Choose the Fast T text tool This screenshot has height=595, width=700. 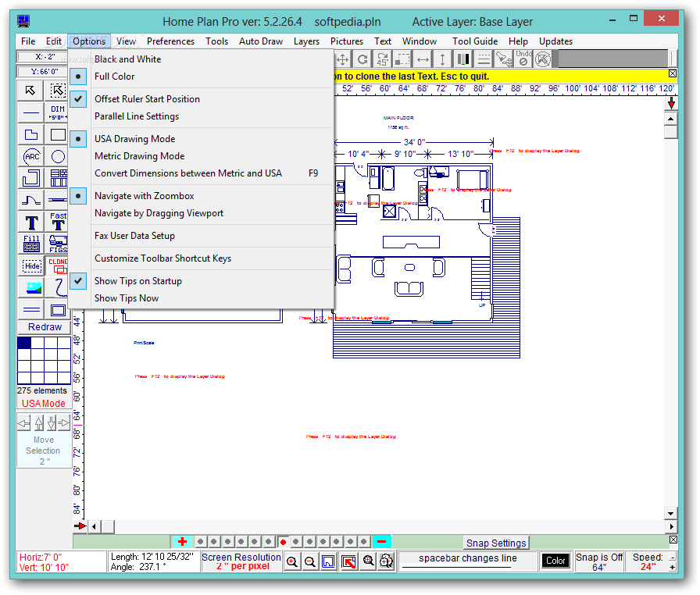tap(58, 222)
